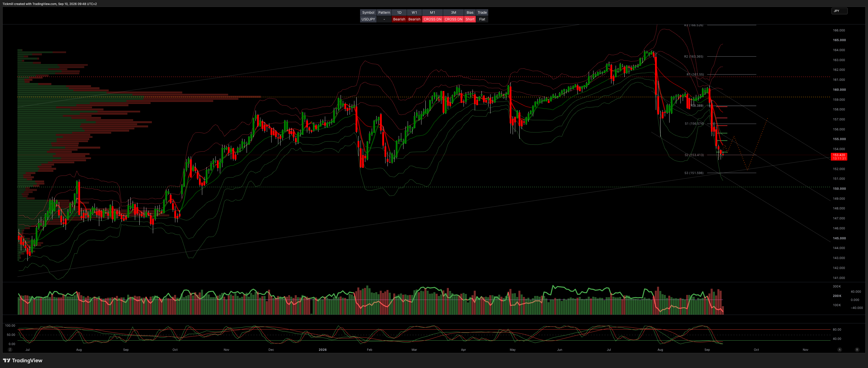Select the 3M column header in table

[x=454, y=12]
